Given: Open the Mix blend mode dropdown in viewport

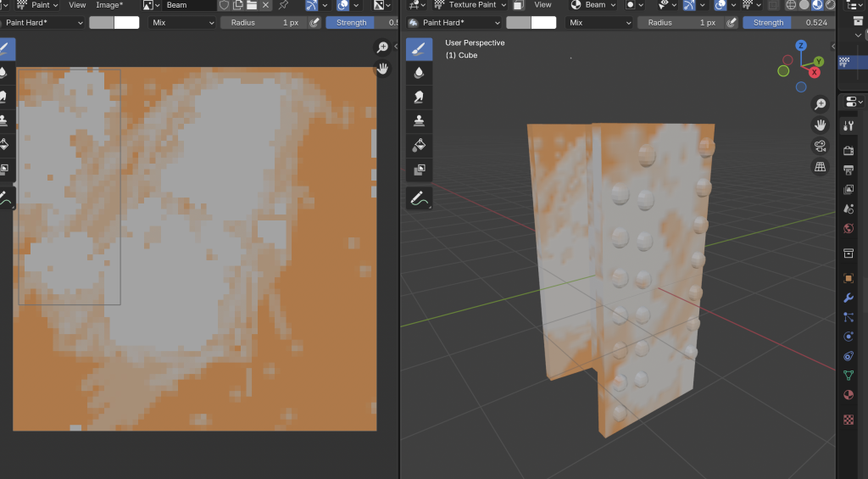Looking at the screenshot, I should (598, 23).
